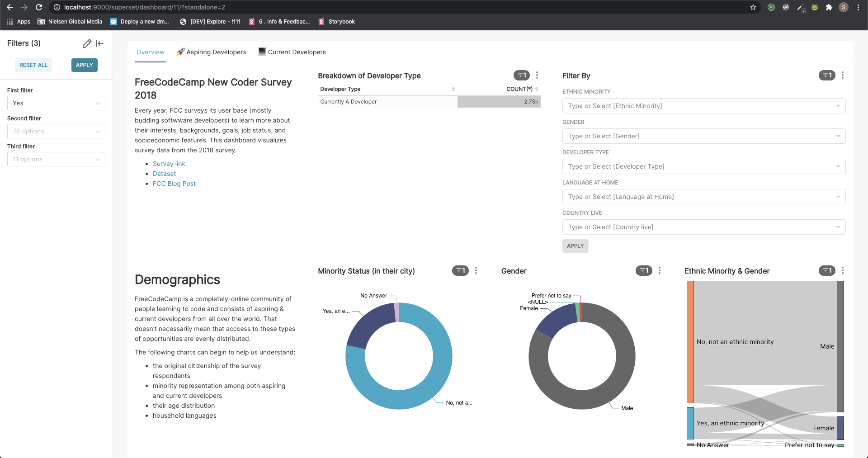
Task: Open the Apps bookmarks shortcut
Action: [x=19, y=22]
